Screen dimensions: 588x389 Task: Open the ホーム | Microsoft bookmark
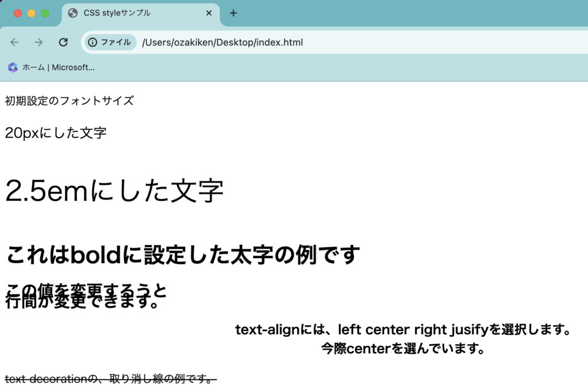57,67
